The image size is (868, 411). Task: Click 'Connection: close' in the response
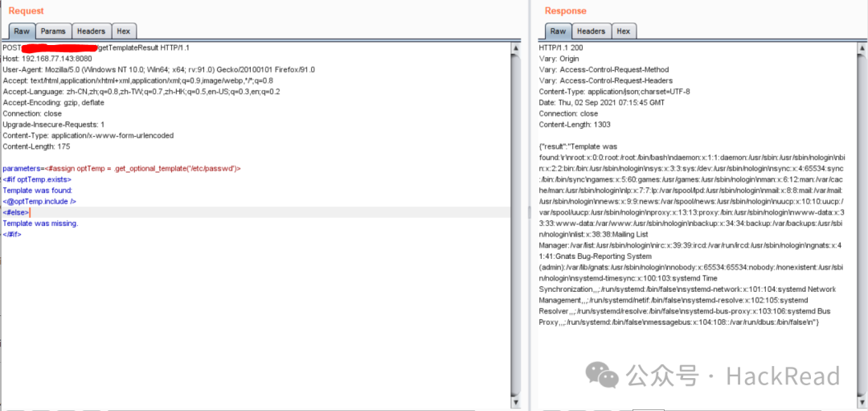[568, 113]
